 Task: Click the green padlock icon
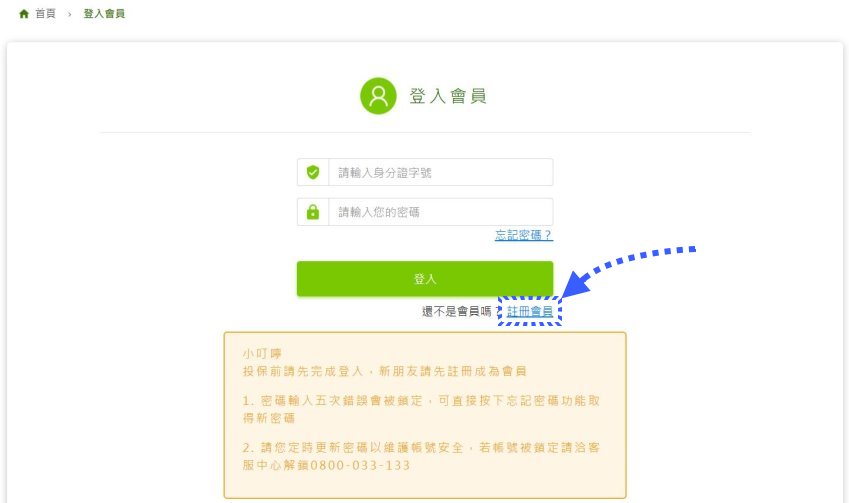(x=313, y=212)
